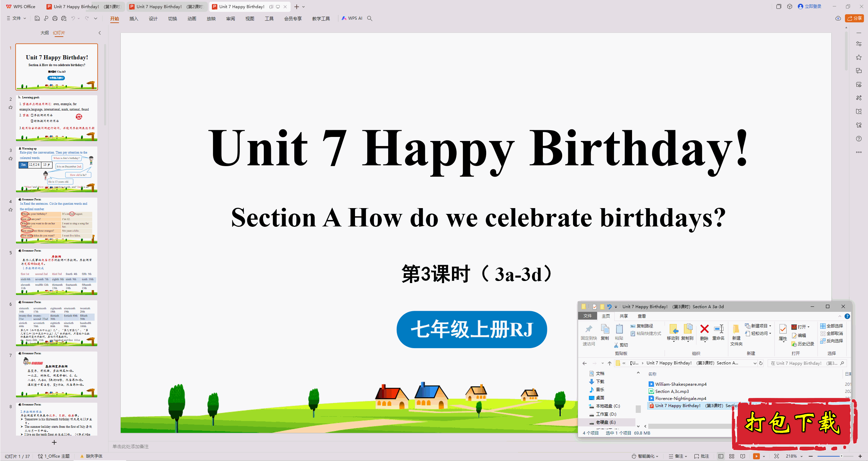Viewport: 868px width, 461px height.
Task: Collapse the slide thumbnail panel chevron
Action: click(100, 33)
